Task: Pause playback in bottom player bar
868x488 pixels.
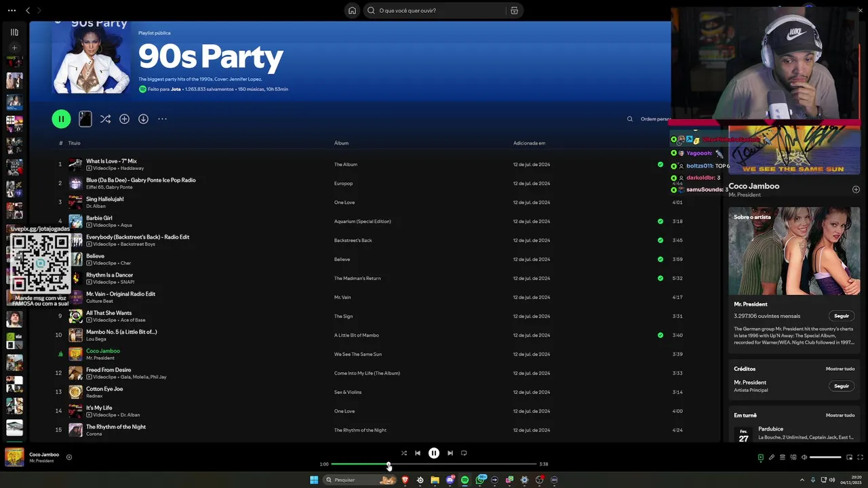Action: 434,453
